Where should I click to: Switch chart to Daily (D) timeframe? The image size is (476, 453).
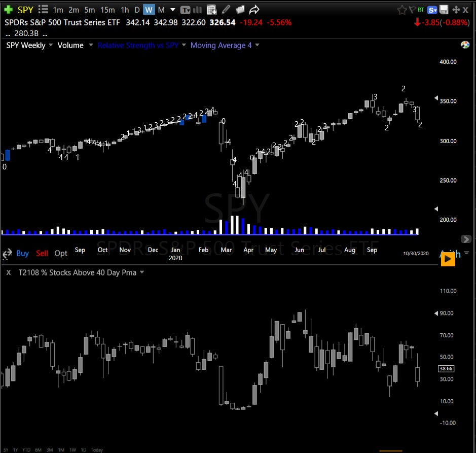(137, 10)
